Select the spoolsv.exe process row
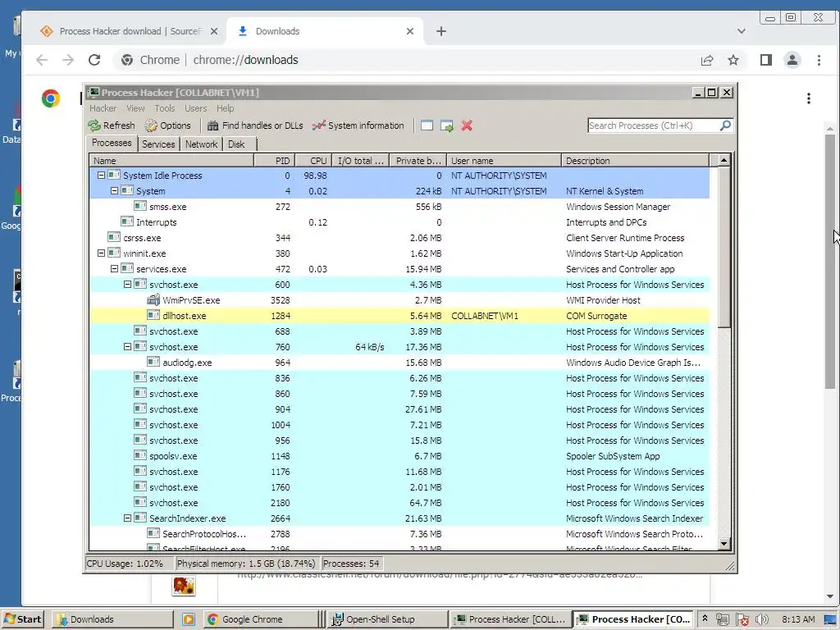The height and width of the screenshot is (630, 840). tap(399, 456)
